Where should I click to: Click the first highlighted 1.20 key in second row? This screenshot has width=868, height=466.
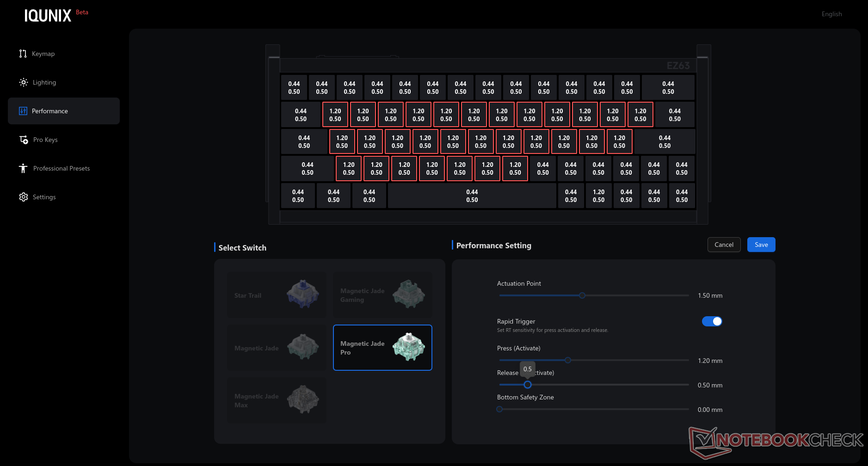pos(335,115)
